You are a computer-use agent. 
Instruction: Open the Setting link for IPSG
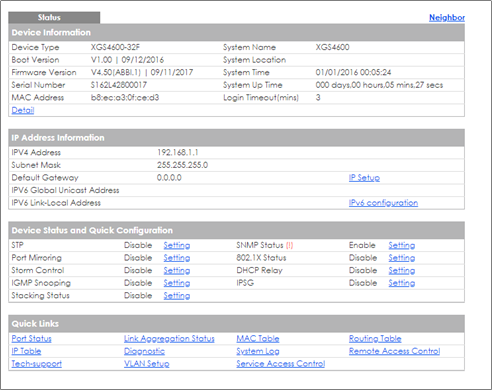pyautogui.click(x=402, y=283)
